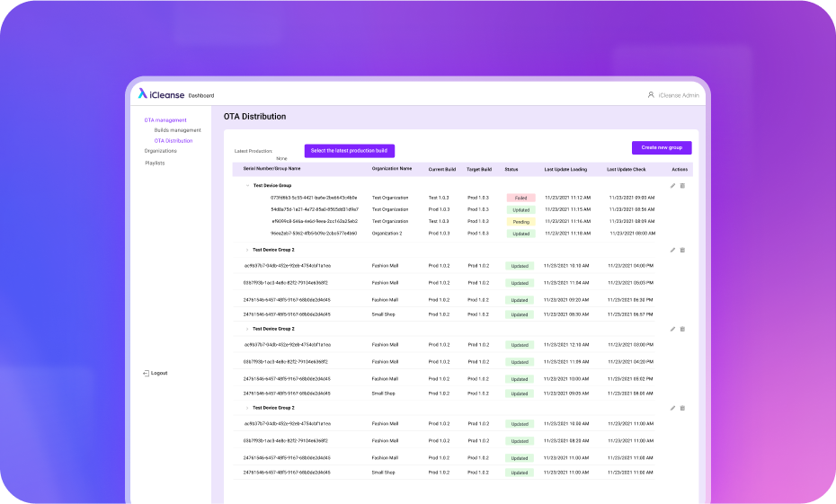Open Builds management in the sidebar

click(x=177, y=130)
